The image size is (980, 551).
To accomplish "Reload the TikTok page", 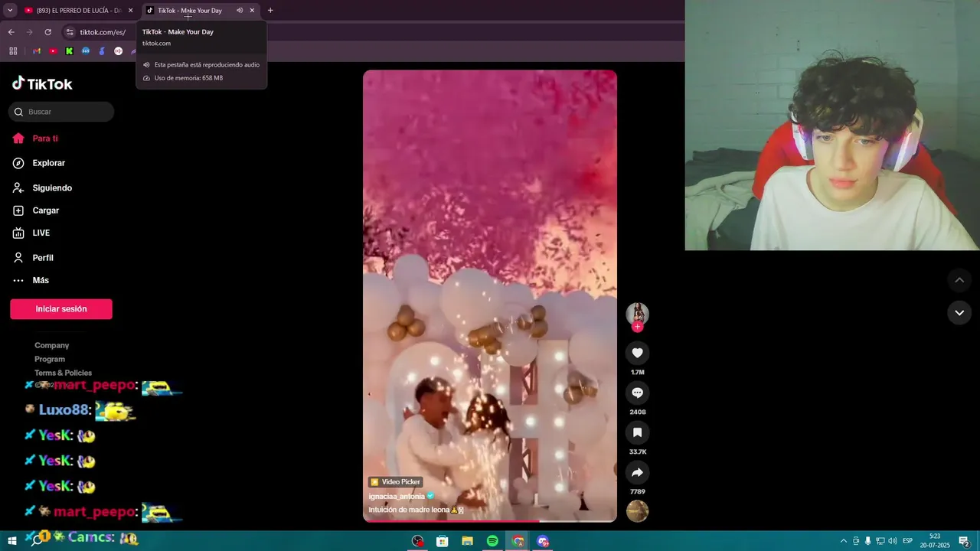I will coord(47,32).
